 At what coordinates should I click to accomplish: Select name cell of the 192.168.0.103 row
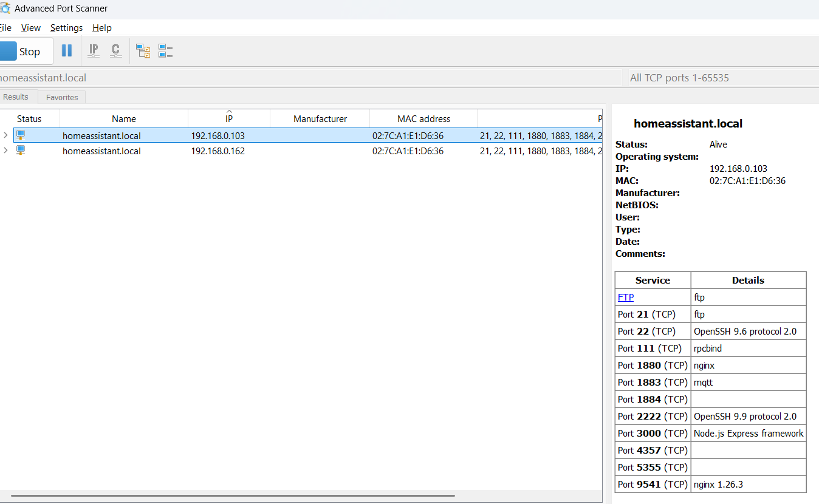(x=101, y=136)
